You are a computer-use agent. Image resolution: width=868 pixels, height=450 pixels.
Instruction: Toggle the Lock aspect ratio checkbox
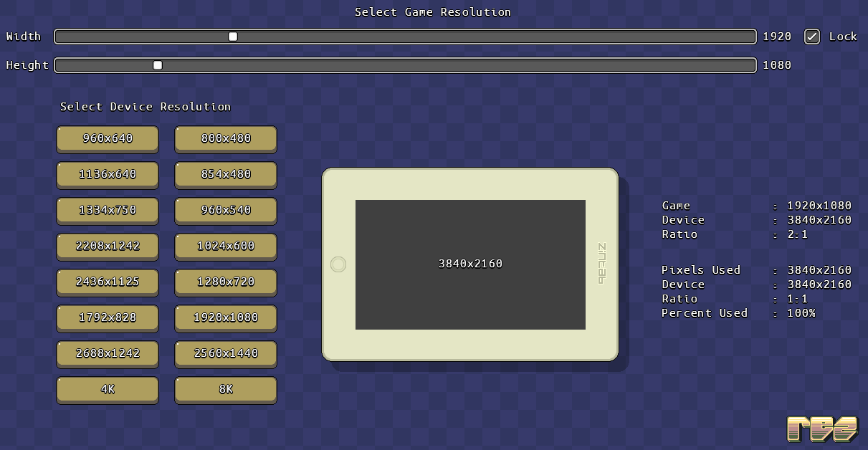(x=811, y=37)
